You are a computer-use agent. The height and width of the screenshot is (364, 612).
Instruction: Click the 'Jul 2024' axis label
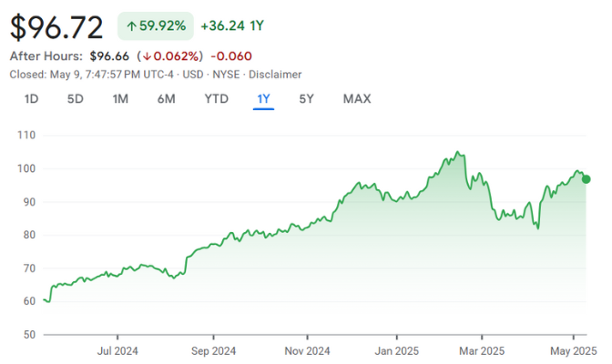pos(117,351)
